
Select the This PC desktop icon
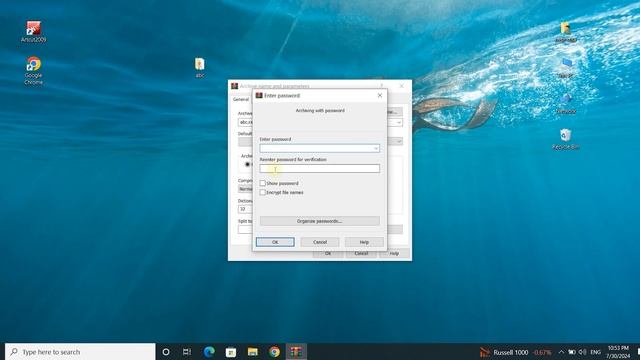[566, 68]
